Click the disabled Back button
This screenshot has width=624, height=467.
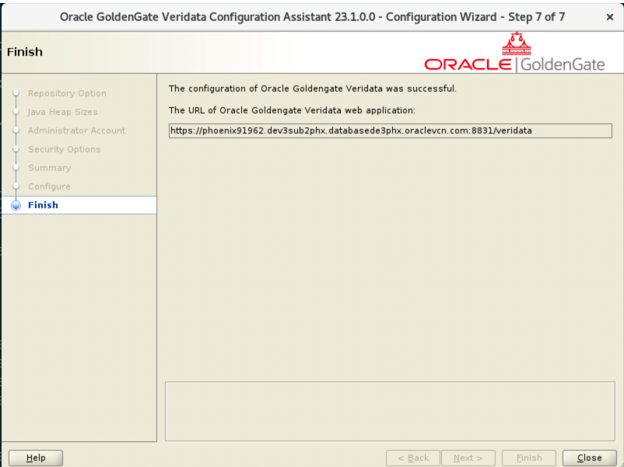(x=413, y=458)
